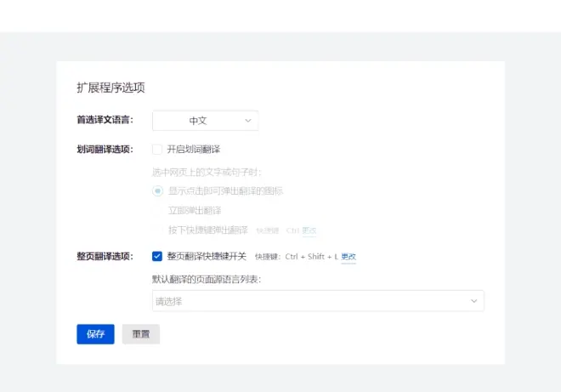Screen dimensions: 561x392
Task: Choose the 立即弹出翻译 radio option
Action: pyautogui.click(x=157, y=210)
